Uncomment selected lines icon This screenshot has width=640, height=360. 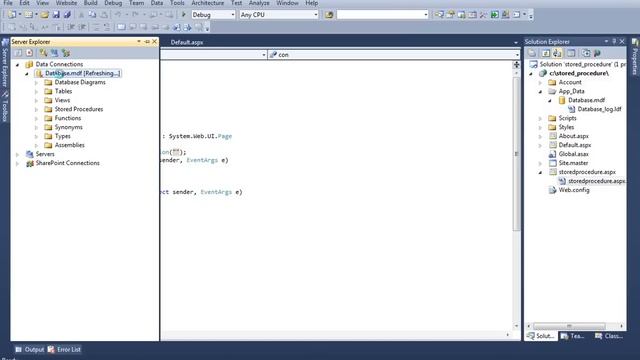[x=107, y=27]
